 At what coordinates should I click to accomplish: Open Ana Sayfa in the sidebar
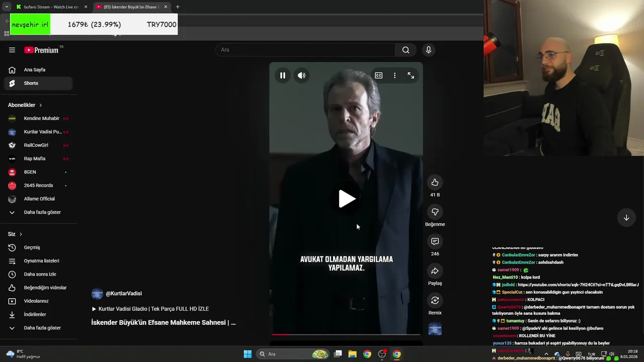click(38, 70)
